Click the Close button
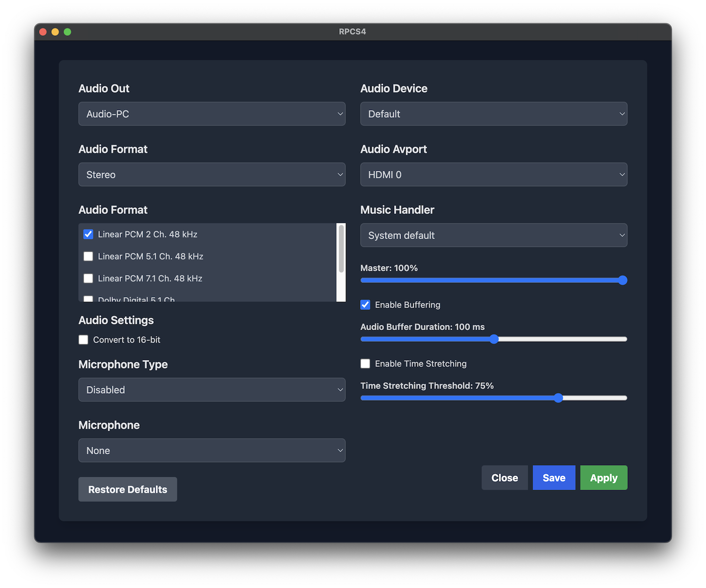 click(504, 477)
